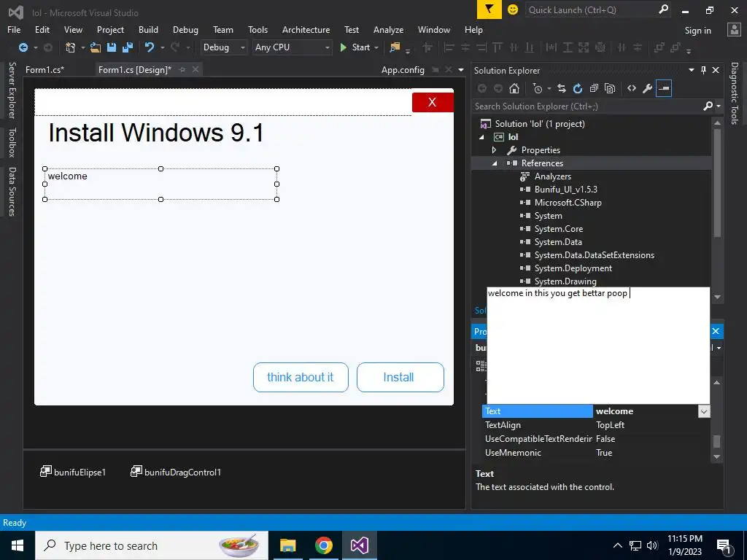Screen dimensions: 747x560
Task: Open the document tabs overflow dropdown
Action: click(x=461, y=69)
